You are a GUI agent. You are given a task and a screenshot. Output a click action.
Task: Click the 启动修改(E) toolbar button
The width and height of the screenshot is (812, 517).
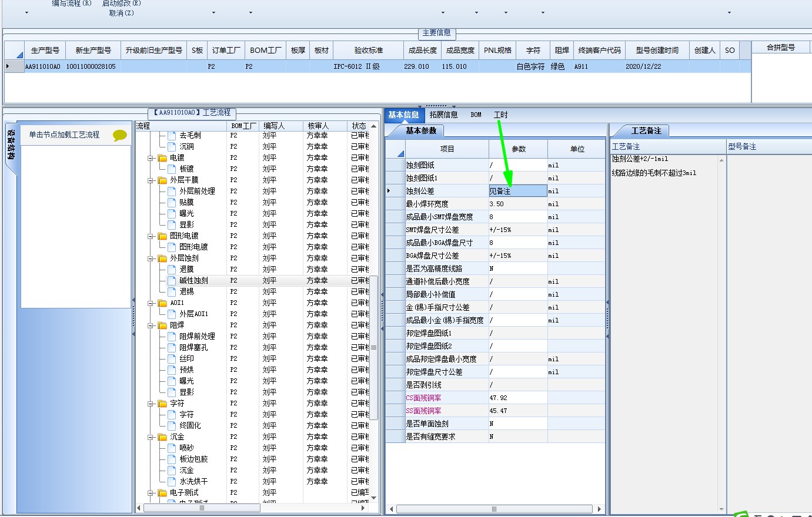pos(121,3)
